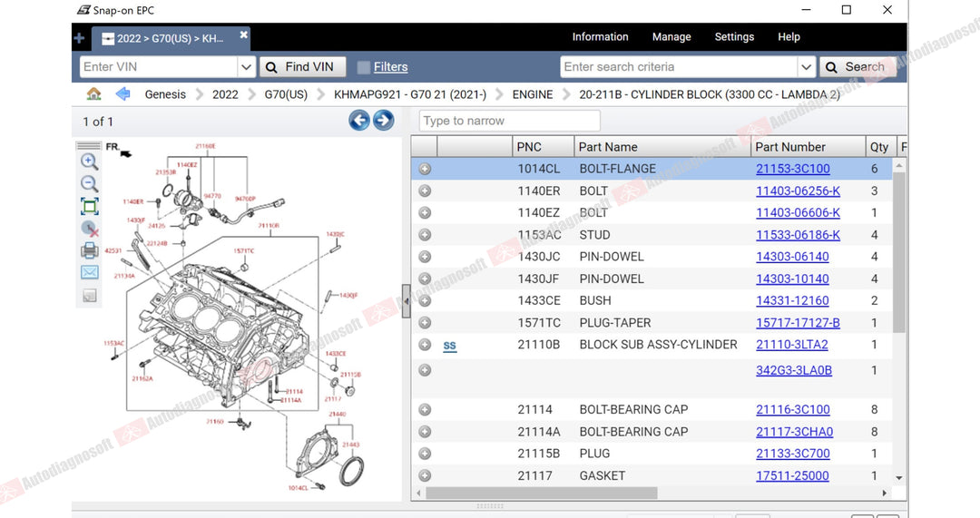Add 1430JF PIN-DOWEL with plus icon
Viewport: 980px width, 518px height.
[x=425, y=279]
